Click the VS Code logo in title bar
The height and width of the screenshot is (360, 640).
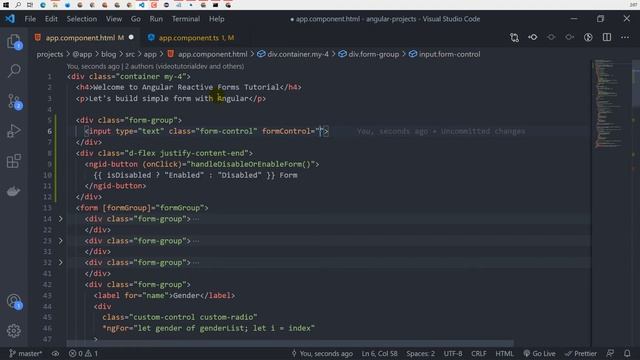[x=10, y=19]
